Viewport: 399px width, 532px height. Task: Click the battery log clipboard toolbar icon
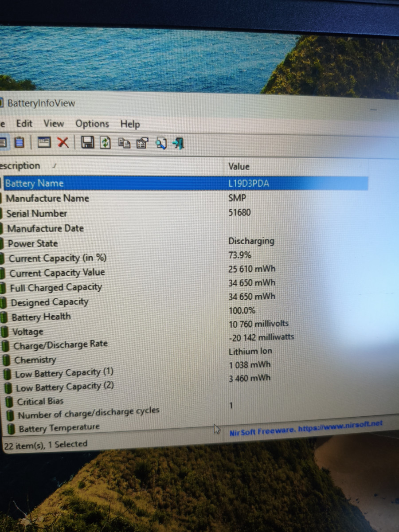tap(19, 142)
